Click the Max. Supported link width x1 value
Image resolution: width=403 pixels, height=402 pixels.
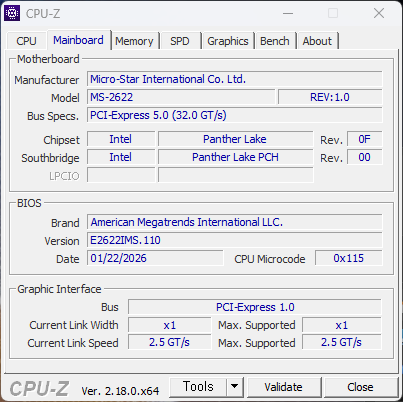point(342,325)
